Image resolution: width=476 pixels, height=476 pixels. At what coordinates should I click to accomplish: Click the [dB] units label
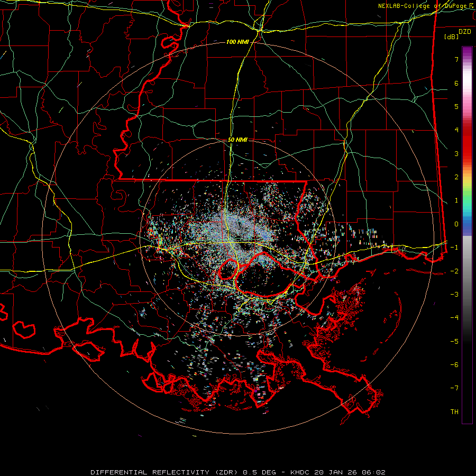451,36
